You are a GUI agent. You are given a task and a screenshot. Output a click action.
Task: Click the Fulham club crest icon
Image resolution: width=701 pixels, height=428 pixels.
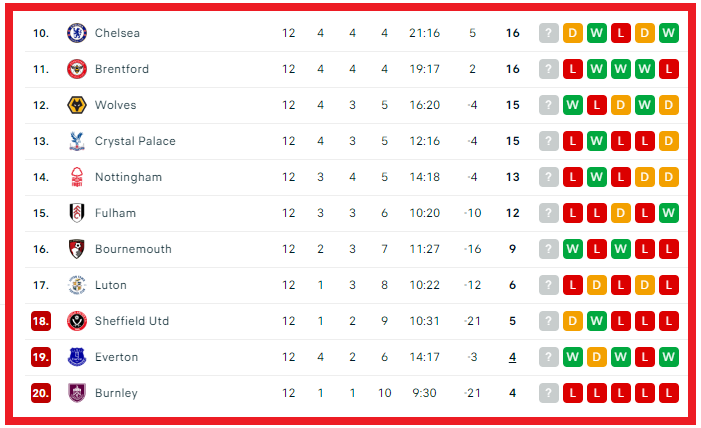tap(77, 213)
